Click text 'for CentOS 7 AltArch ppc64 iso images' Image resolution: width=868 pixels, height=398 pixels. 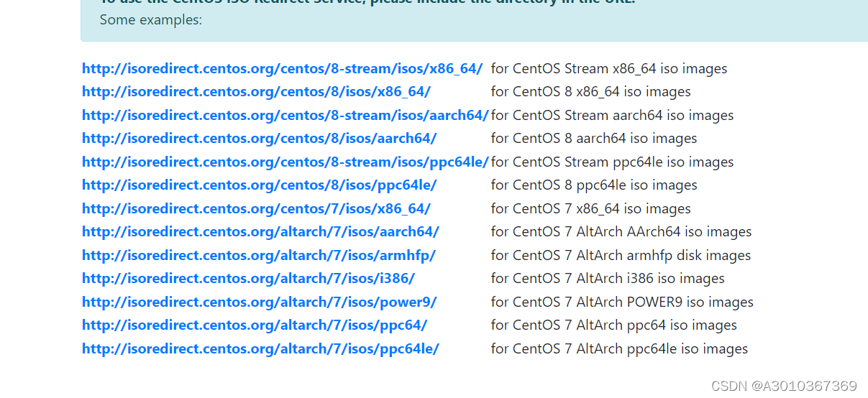614,325
